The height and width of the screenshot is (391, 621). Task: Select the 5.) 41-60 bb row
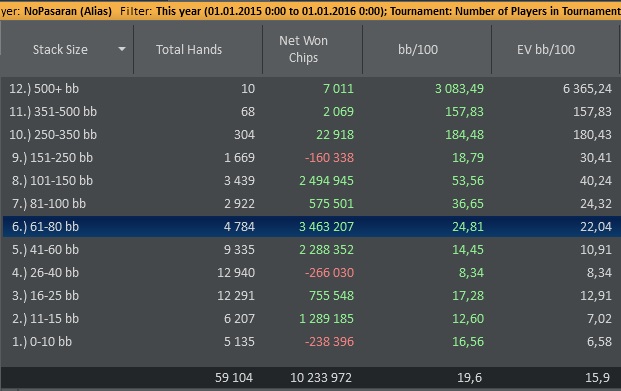click(312, 249)
